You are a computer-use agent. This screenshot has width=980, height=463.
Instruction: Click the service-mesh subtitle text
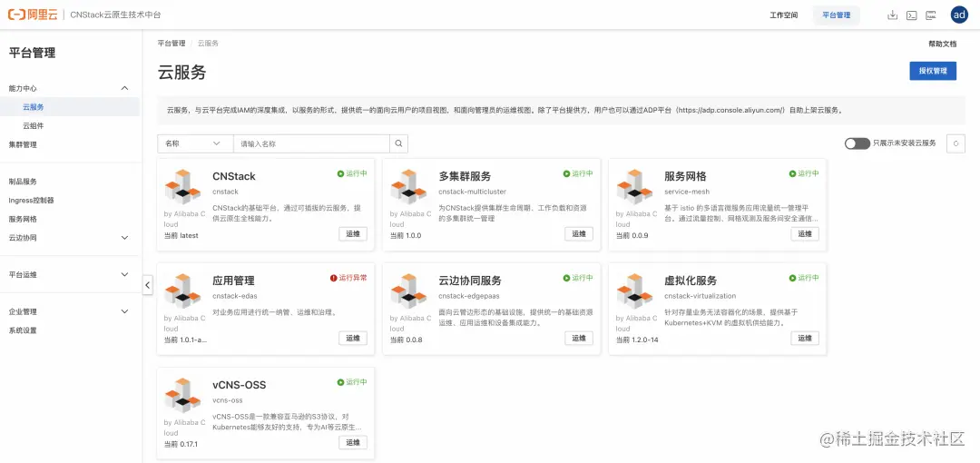[687, 192]
